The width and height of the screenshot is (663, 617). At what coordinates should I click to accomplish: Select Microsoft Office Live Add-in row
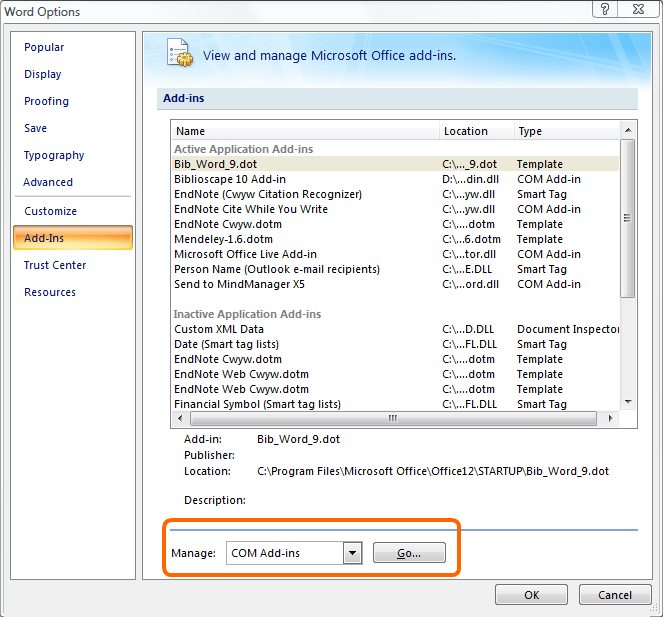[x=395, y=254]
